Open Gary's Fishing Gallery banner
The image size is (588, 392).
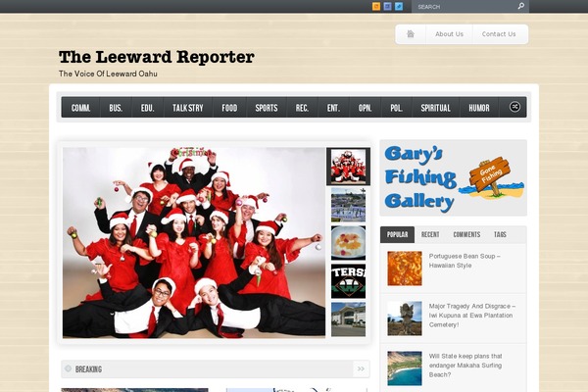point(454,178)
